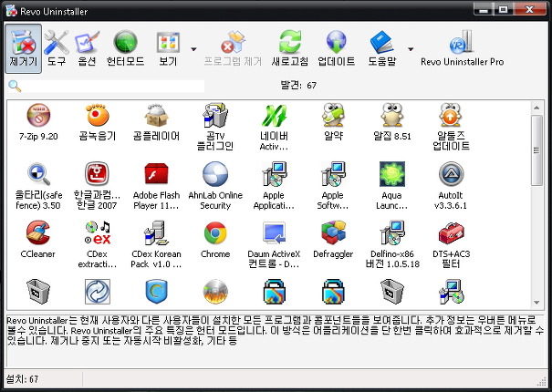The image size is (552, 392).
Task: Select the DTS+AC3 필터 icon
Action: 451,232
